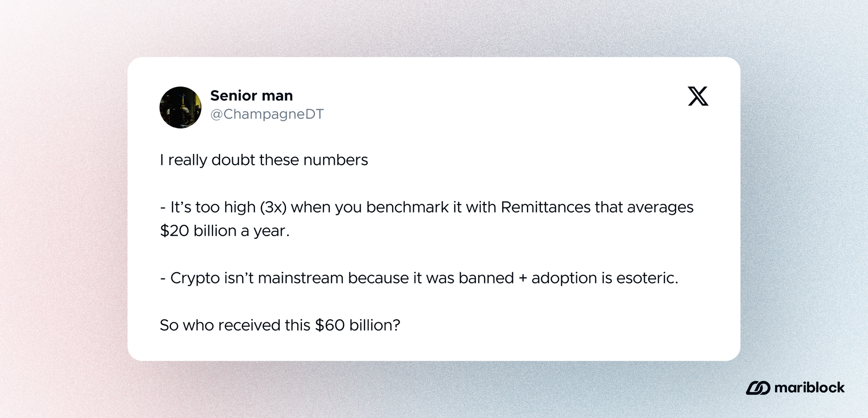
Task: Click the word "mainstream" in the tweet
Action: [301, 278]
